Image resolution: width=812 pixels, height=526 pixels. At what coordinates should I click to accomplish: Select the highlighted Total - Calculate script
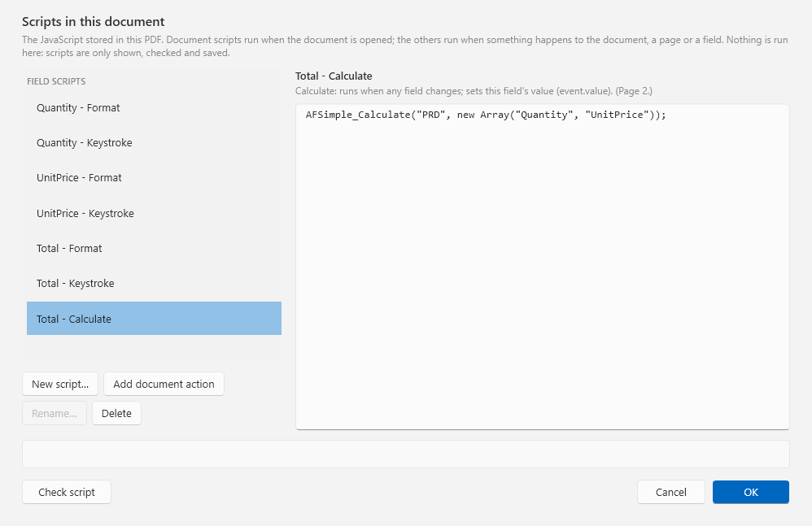tap(154, 319)
